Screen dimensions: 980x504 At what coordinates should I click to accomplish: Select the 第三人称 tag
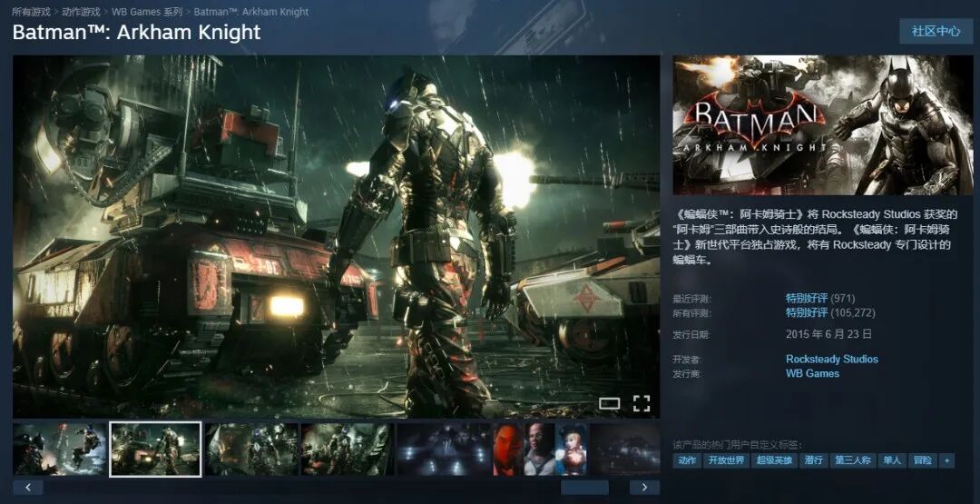[852, 460]
